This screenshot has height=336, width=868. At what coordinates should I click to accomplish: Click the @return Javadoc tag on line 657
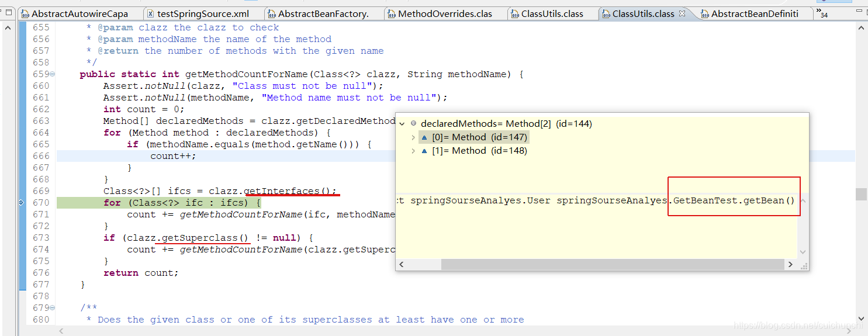point(117,51)
